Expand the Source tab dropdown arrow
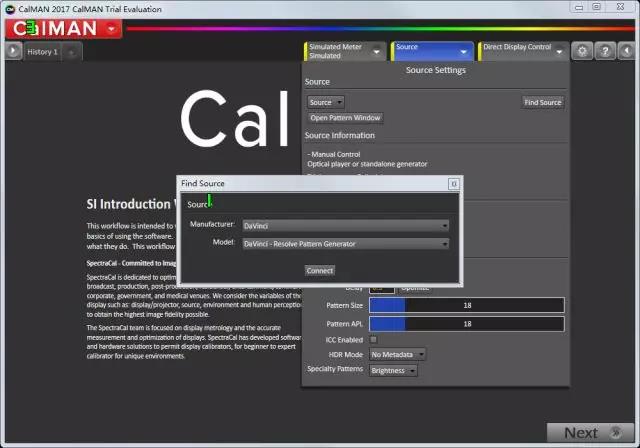640x448 pixels. 464,52
